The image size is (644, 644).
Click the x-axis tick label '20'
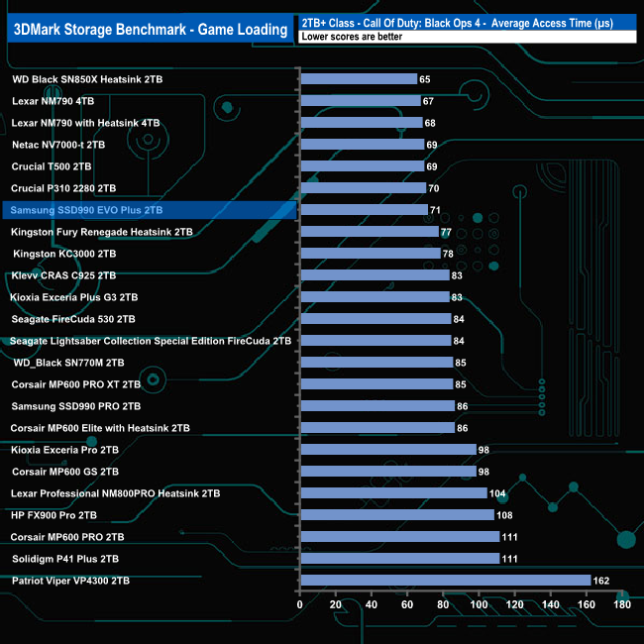[x=336, y=604]
